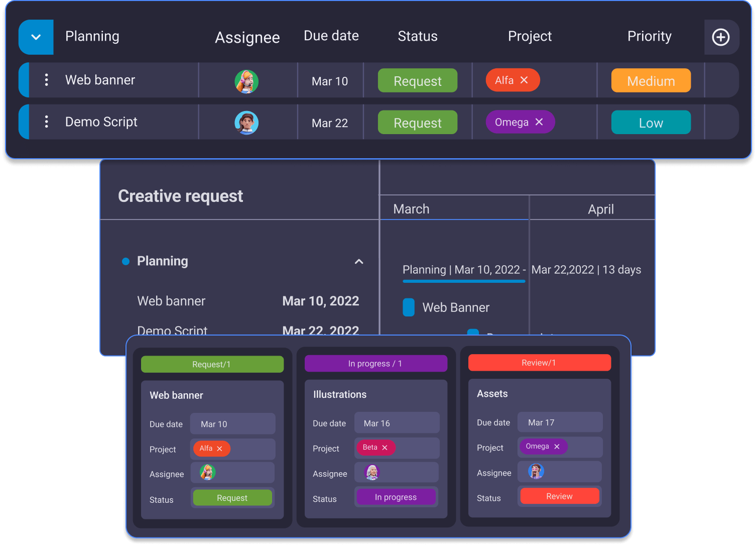Remove Alfa project tag in Web banner row
This screenshot has width=756, height=545.
524,80
